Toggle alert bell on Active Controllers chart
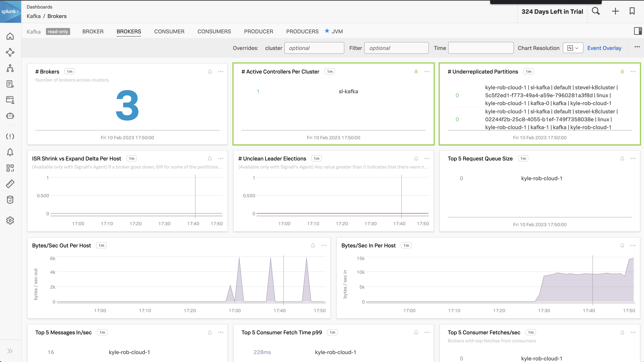Image resolution: width=644 pixels, height=362 pixels. coord(416,72)
